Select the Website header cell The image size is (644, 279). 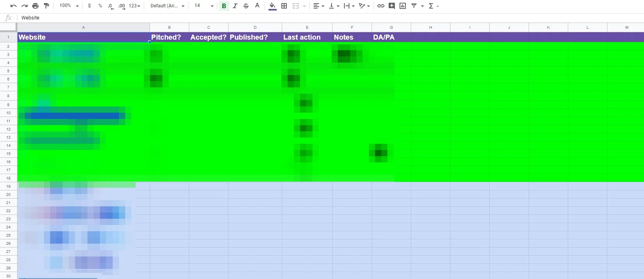pos(84,37)
